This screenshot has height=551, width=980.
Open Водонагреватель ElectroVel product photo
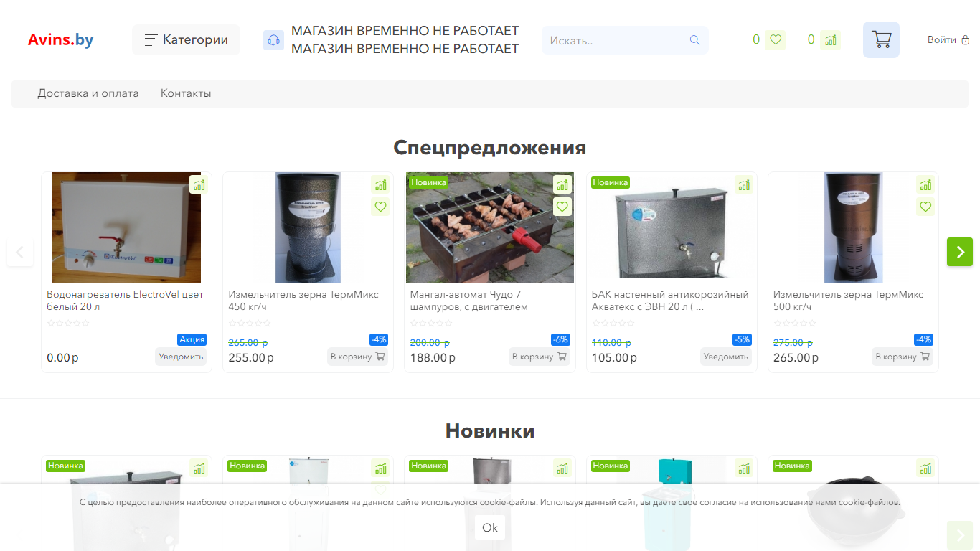[126, 227]
